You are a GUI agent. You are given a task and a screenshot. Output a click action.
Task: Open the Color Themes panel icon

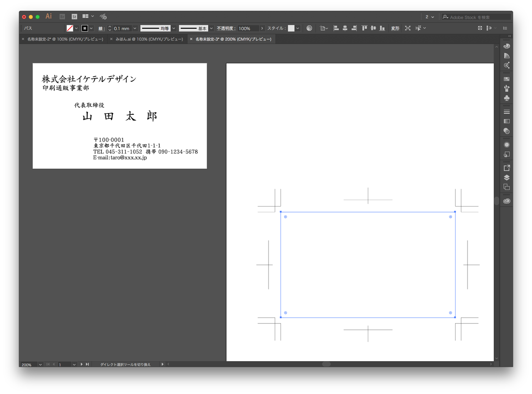pos(507,65)
